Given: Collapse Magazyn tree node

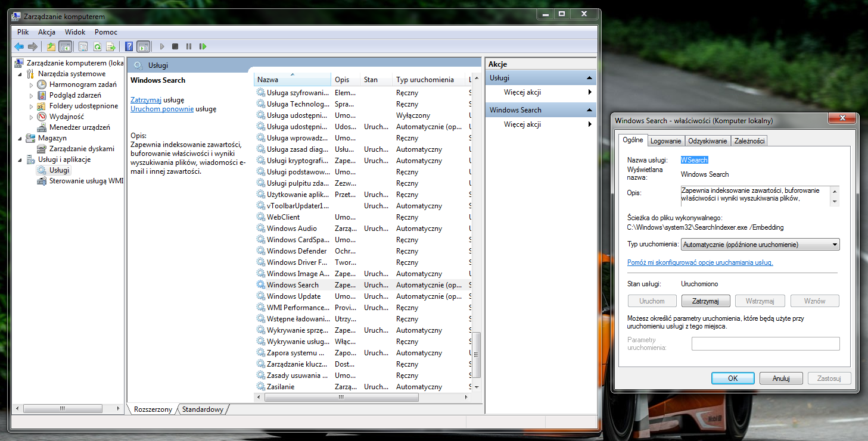Looking at the screenshot, I should (x=20, y=139).
